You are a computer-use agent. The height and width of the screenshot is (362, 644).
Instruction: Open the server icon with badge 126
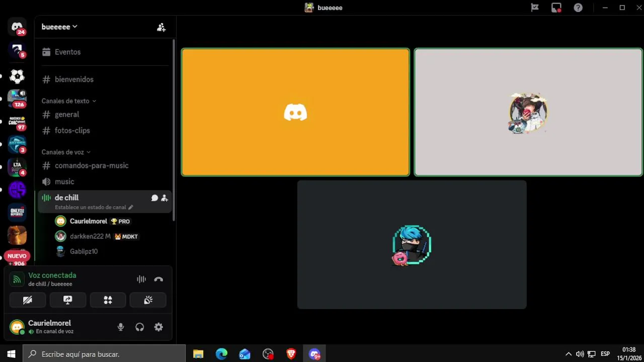click(x=17, y=99)
